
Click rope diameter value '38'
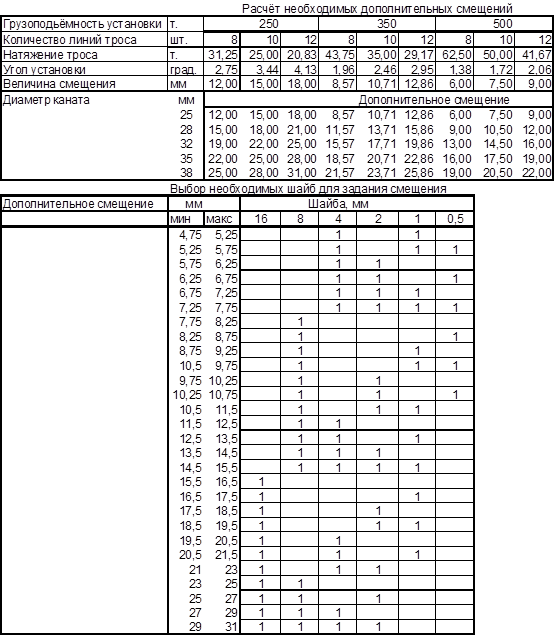[x=186, y=173]
